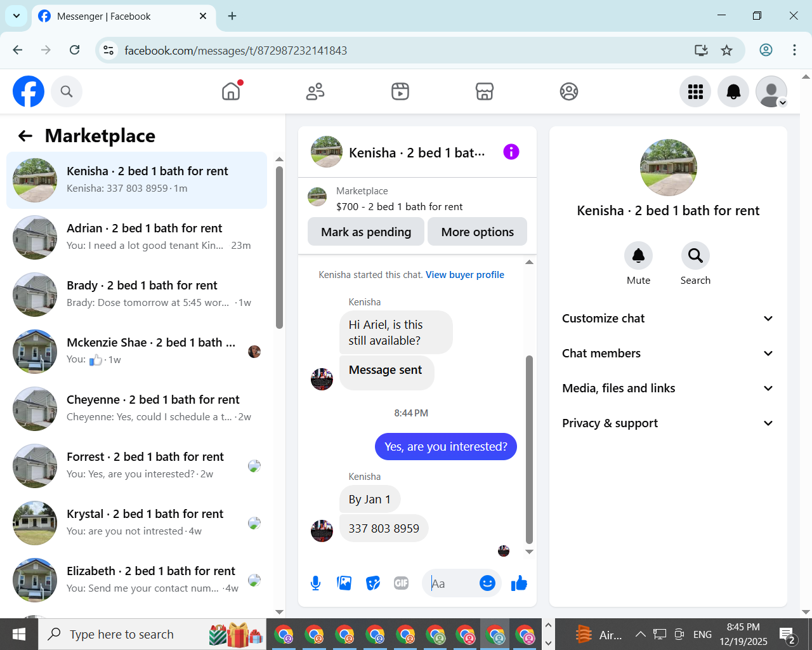Image resolution: width=812 pixels, height=650 pixels.
Task: Select the By Jan 1 message
Action: [x=370, y=500]
